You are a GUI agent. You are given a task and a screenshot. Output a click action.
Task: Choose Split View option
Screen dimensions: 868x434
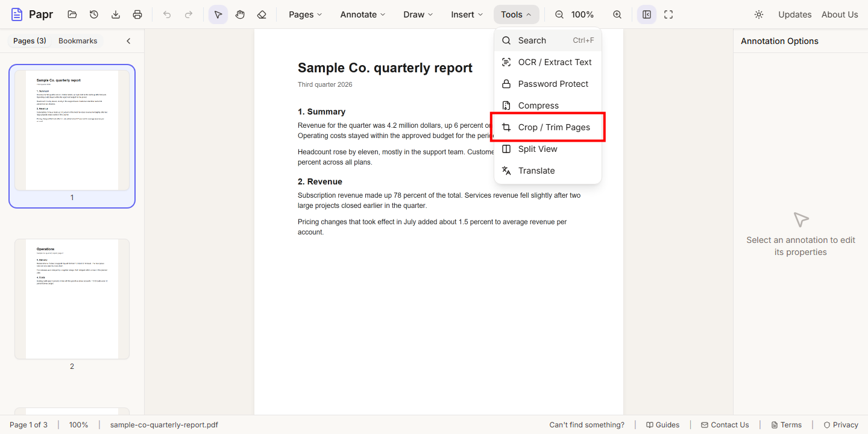(548, 149)
